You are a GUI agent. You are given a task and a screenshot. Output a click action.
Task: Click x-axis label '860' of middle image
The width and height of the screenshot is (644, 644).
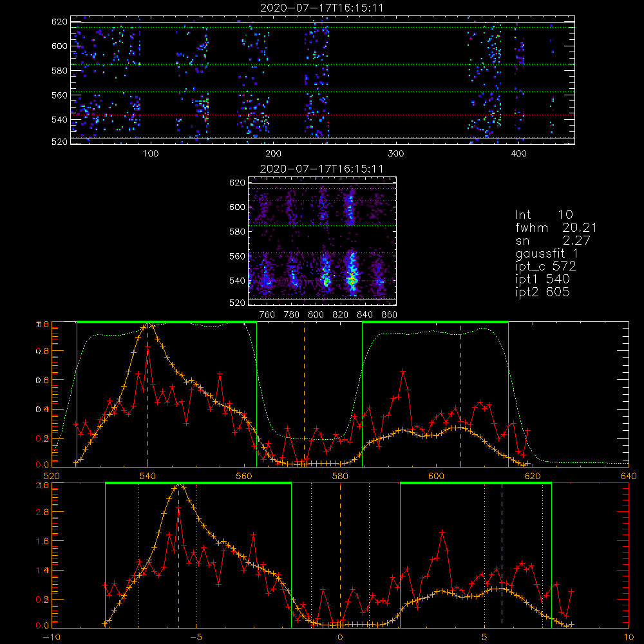tap(390, 315)
